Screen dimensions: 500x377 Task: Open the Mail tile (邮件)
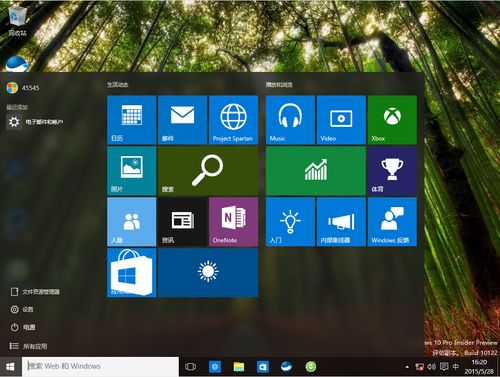tap(182, 120)
